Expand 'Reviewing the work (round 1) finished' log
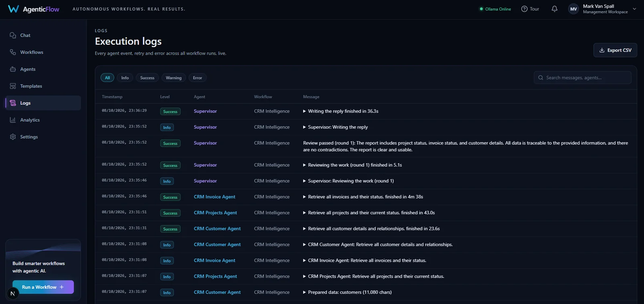This screenshot has height=304, width=644. point(304,165)
